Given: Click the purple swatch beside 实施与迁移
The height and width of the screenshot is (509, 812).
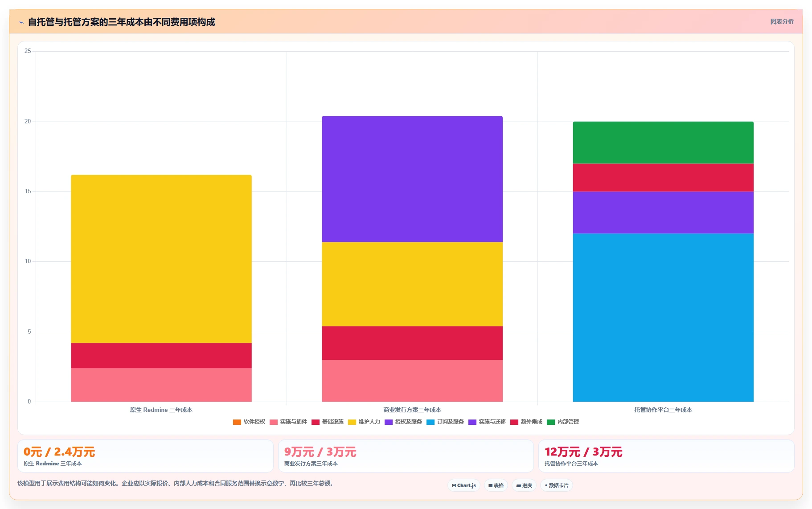Looking at the screenshot, I should 472,422.
